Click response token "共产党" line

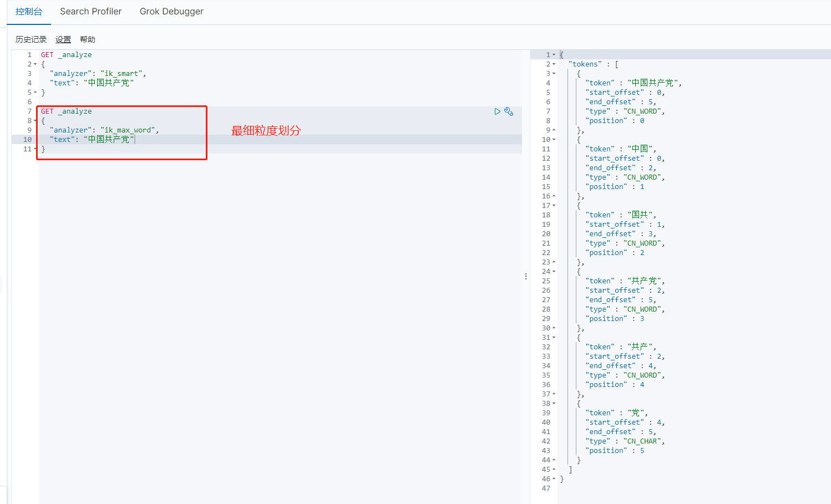[x=625, y=281]
